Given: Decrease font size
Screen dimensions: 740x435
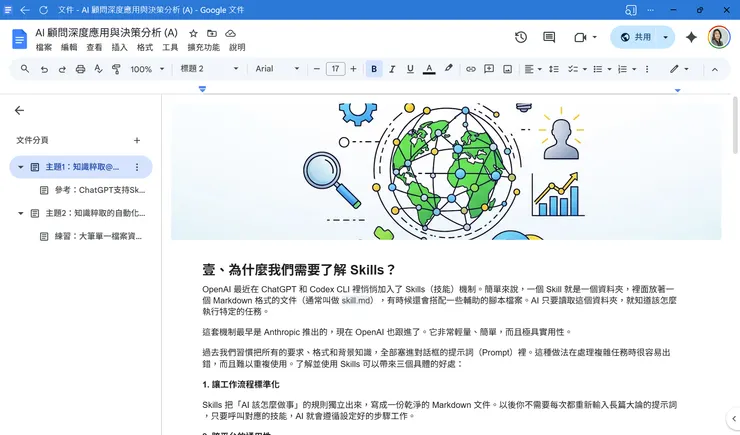Looking at the screenshot, I should (317, 69).
